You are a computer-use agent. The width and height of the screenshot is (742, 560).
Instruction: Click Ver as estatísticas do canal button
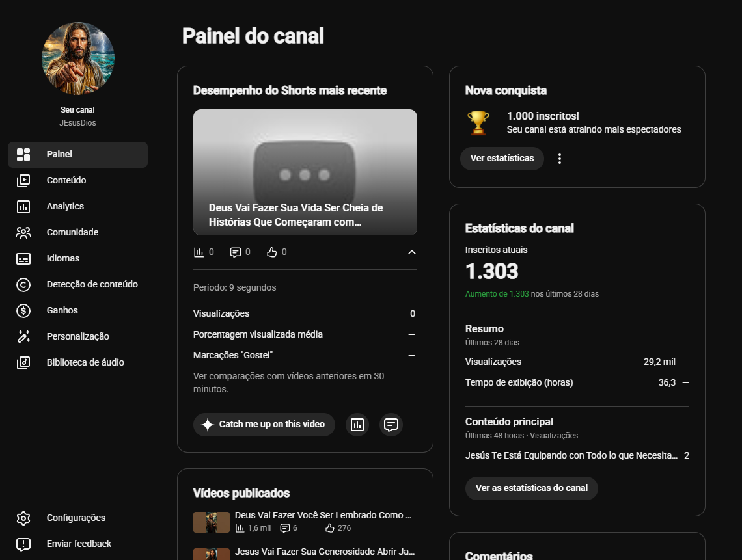click(531, 488)
